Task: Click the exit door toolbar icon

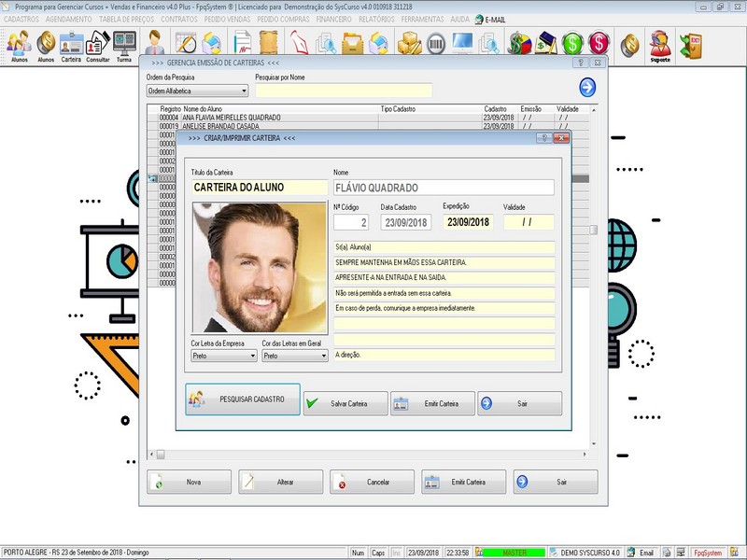Action: click(692, 43)
